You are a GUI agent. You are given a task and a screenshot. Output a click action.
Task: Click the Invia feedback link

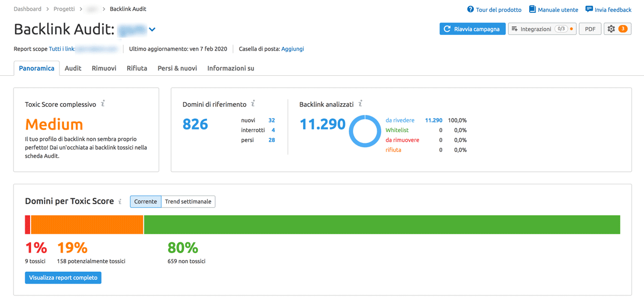click(613, 10)
